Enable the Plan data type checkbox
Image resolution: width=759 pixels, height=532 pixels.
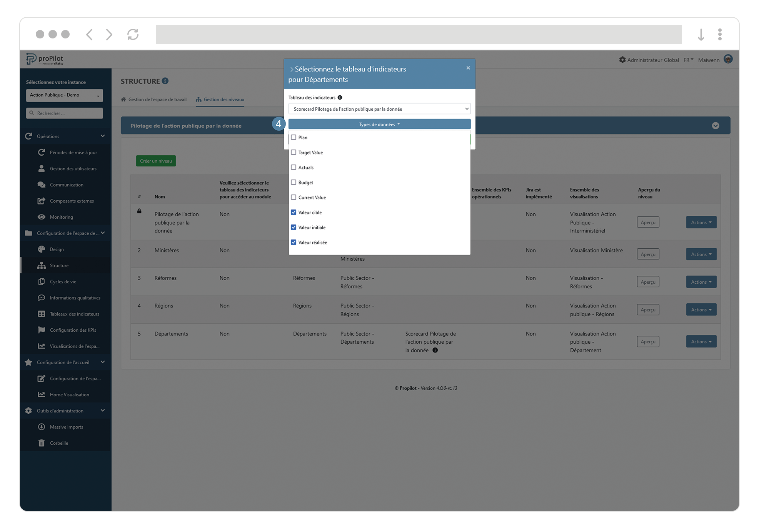294,137
